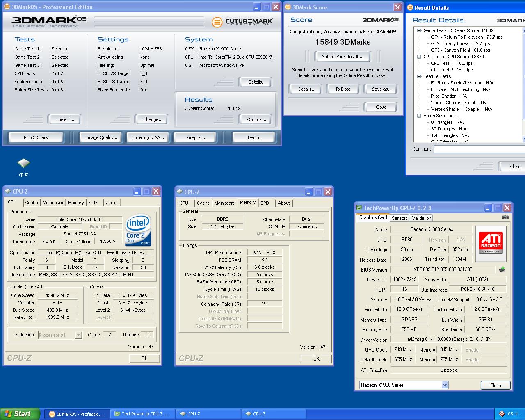The height and width of the screenshot is (420, 525).
Task: Open Image Quality settings button
Action: click(x=101, y=137)
